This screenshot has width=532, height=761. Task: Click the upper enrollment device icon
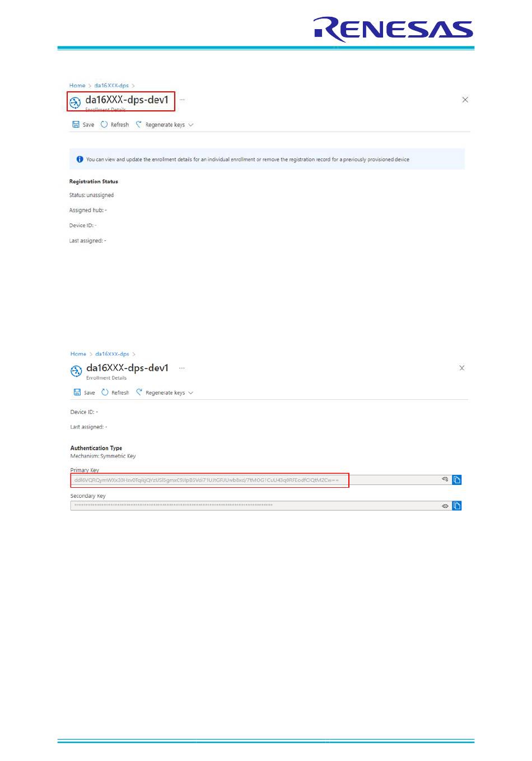pos(75,102)
